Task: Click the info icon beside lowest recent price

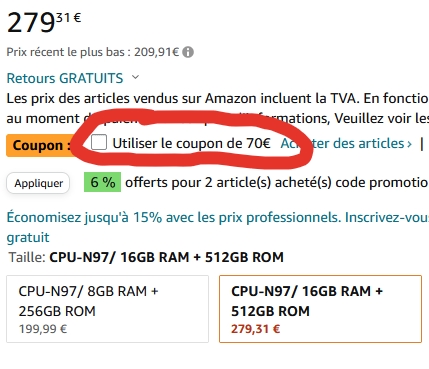Action: (188, 52)
